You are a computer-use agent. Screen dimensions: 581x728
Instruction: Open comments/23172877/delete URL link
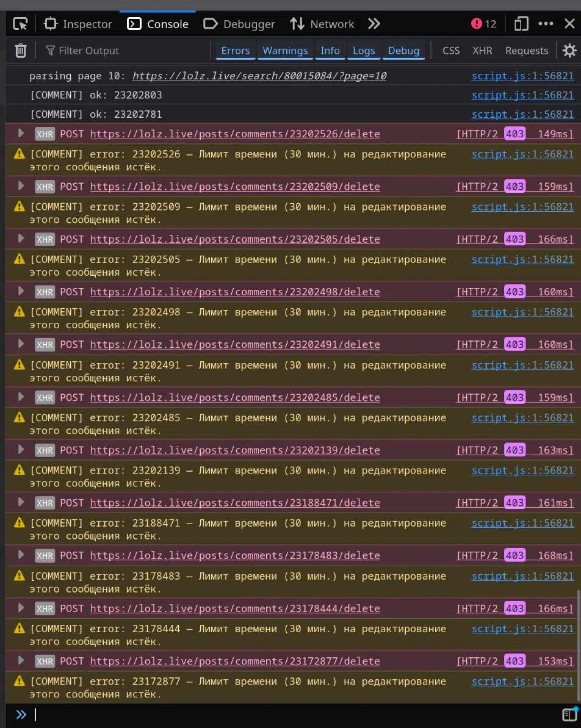(235, 661)
